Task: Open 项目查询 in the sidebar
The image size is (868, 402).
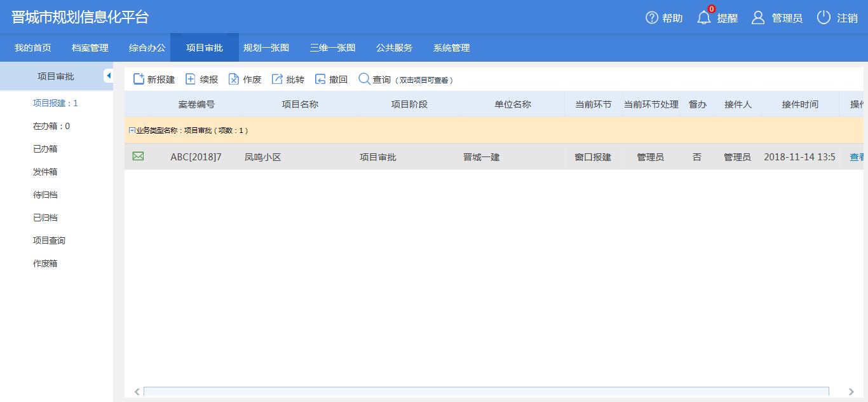Action: pyautogui.click(x=49, y=240)
